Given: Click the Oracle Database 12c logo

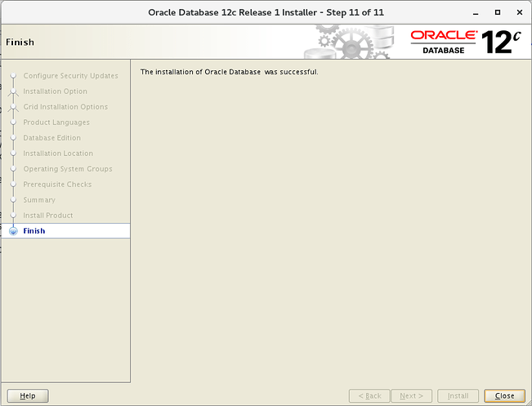Looking at the screenshot, I should pyautogui.click(x=466, y=42).
